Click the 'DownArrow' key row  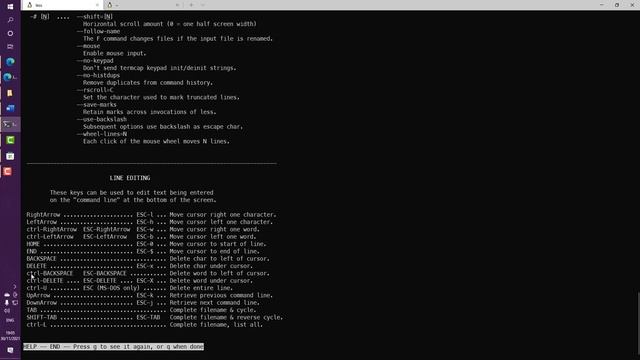coord(143,303)
